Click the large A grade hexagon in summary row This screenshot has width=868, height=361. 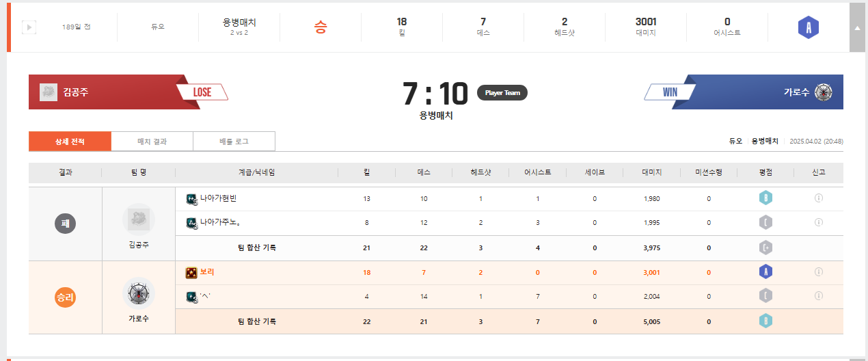809,27
